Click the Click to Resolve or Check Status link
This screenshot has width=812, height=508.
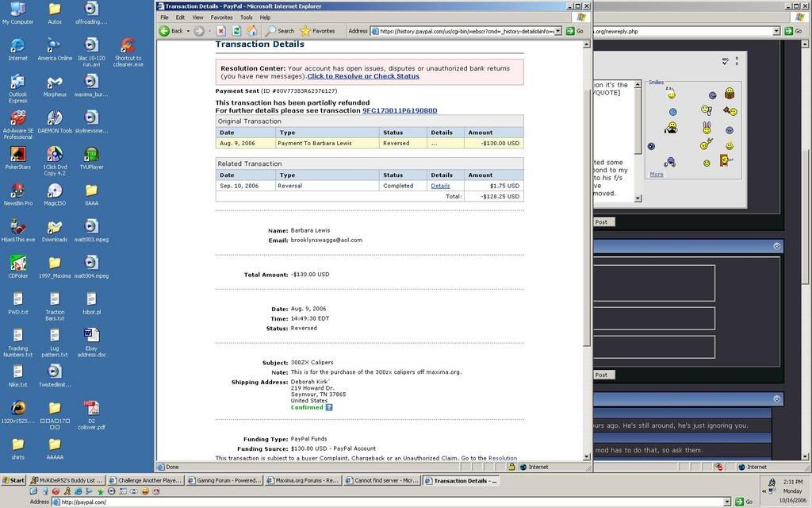point(363,76)
